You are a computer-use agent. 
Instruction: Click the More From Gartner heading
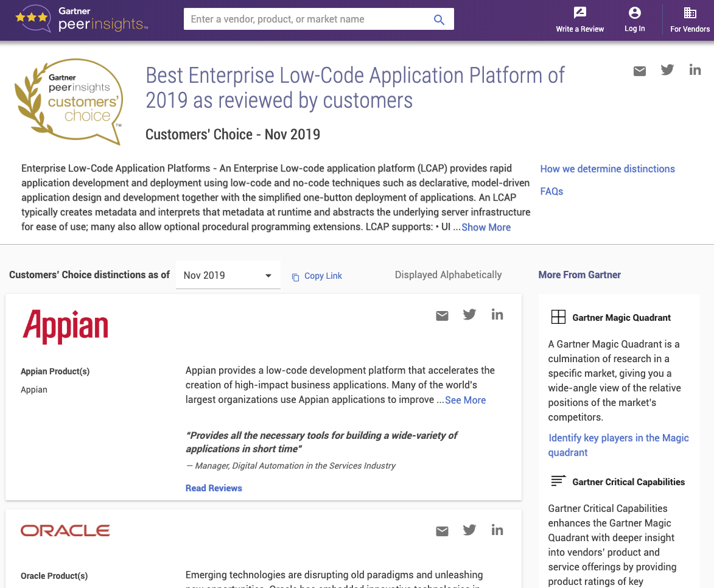579,275
